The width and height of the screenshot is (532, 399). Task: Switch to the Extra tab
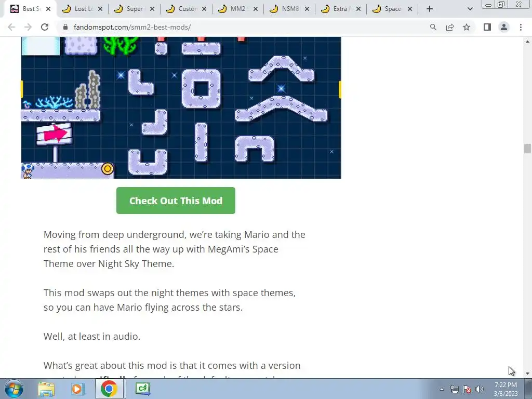click(x=340, y=9)
